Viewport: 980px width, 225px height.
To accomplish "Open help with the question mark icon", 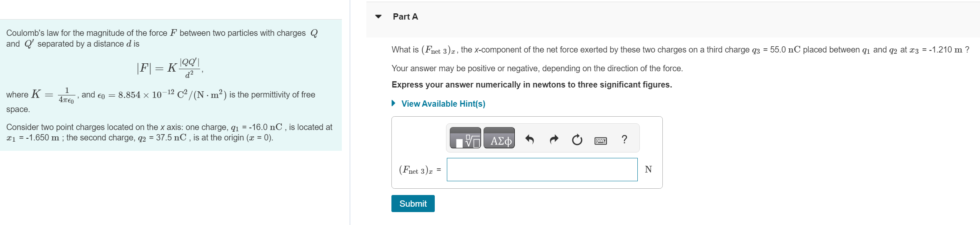I will (x=624, y=139).
